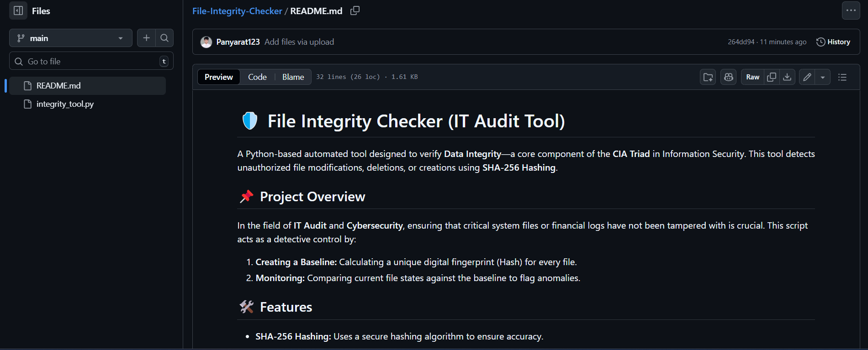Download the raw file icon
This screenshot has width=868, height=350.
pyautogui.click(x=787, y=77)
